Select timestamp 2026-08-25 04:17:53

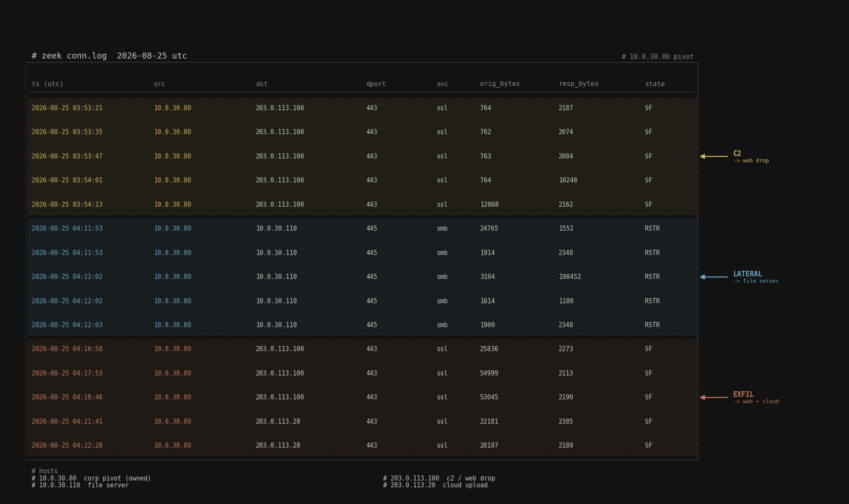pos(67,373)
